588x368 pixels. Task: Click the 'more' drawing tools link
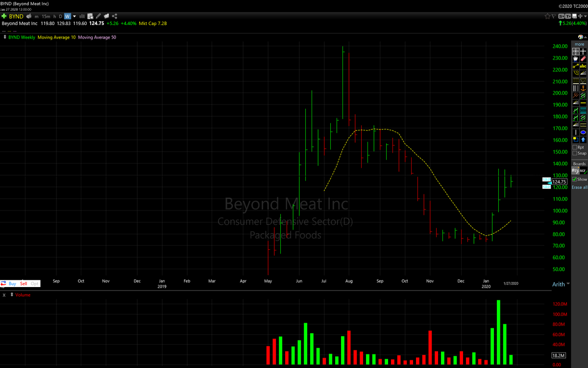(579, 44)
